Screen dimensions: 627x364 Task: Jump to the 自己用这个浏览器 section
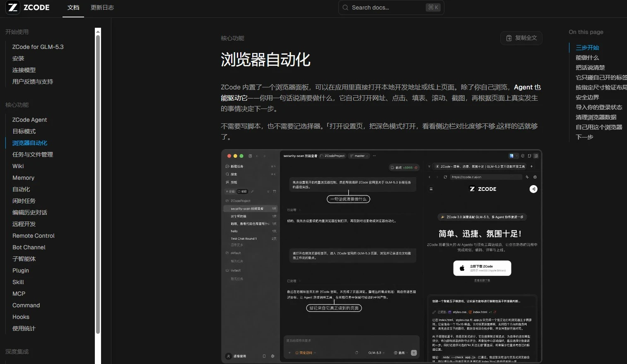point(599,127)
